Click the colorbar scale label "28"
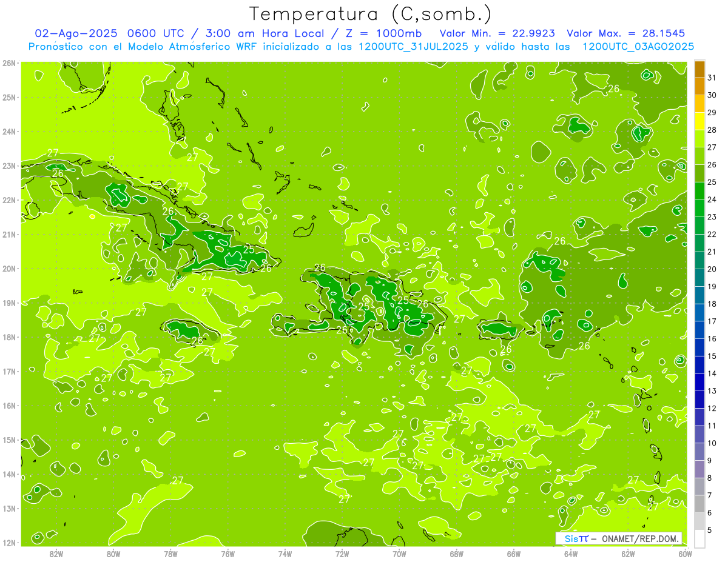This screenshot has height=562, width=728. pyautogui.click(x=712, y=130)
